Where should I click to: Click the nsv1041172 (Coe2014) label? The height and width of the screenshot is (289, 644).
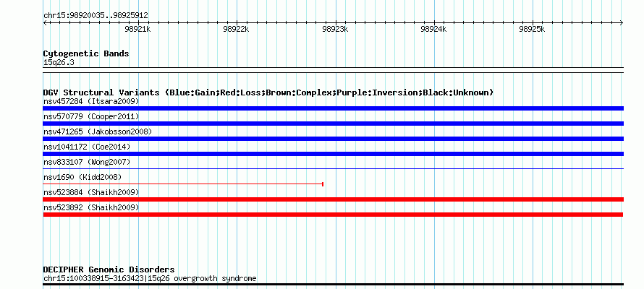(87, 147)
